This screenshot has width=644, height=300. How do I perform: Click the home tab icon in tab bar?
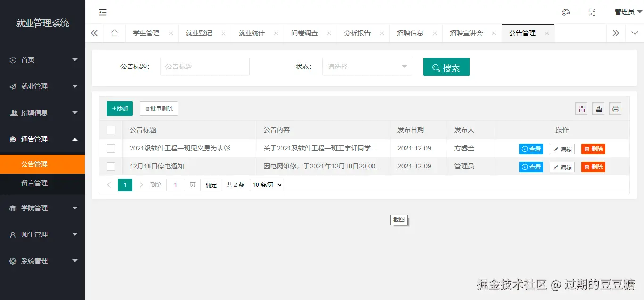pos(114,33)
